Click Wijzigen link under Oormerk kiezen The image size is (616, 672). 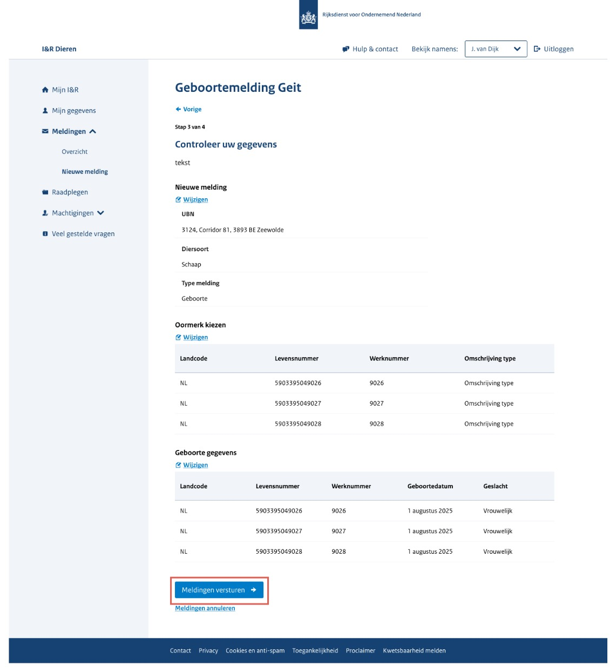[x=195, y=338]
